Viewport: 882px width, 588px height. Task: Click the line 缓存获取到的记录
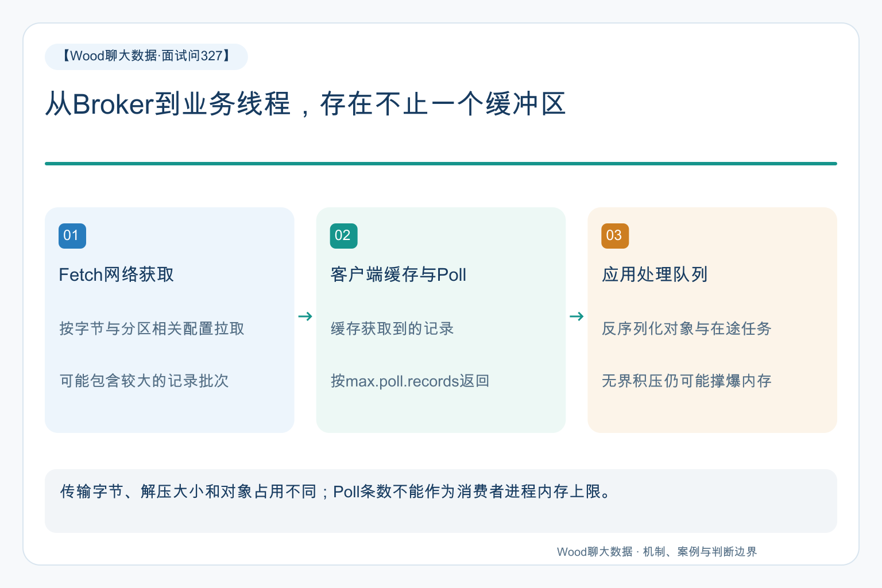click(392, 328)
